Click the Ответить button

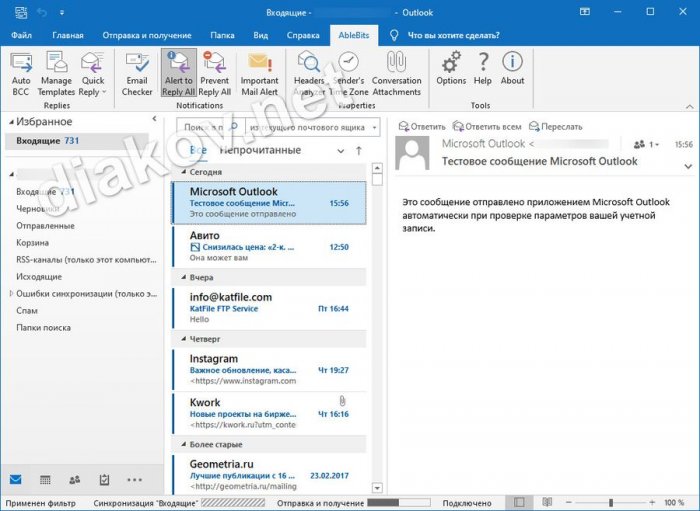point(422,127)
